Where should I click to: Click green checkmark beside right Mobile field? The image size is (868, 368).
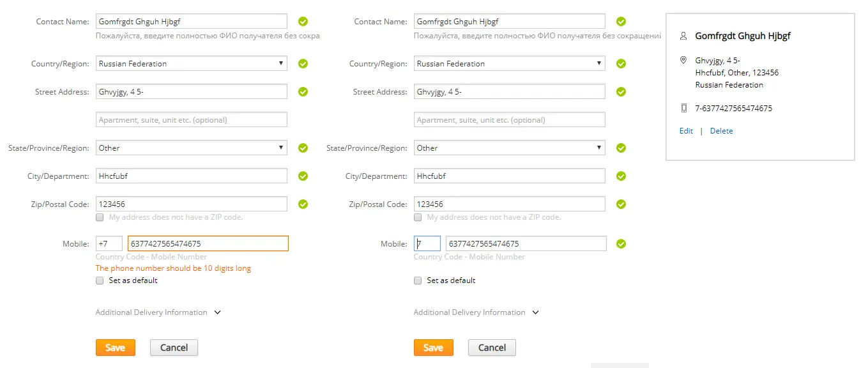(621, 243)
